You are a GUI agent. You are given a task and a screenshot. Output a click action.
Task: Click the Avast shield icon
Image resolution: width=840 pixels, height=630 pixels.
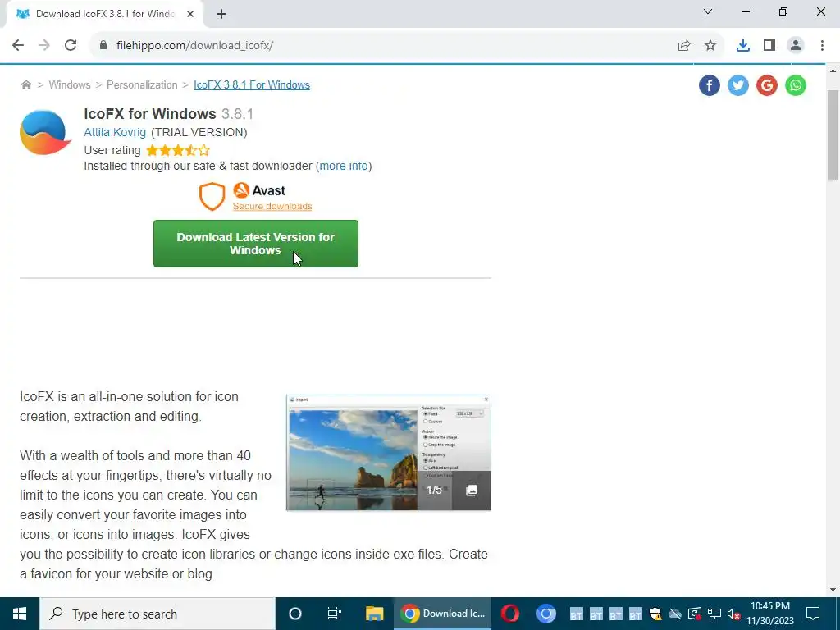[212, 197]
